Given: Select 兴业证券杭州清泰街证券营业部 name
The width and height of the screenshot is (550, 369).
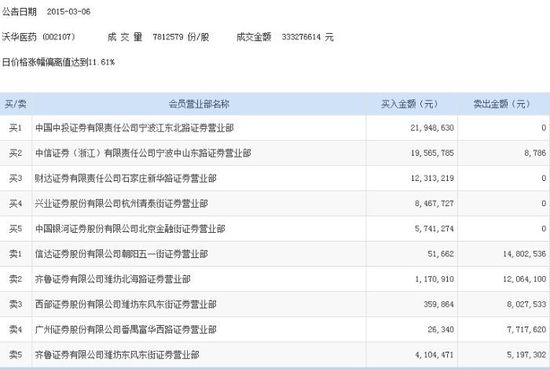Looking at the screenshot, I should coord(121,204).
